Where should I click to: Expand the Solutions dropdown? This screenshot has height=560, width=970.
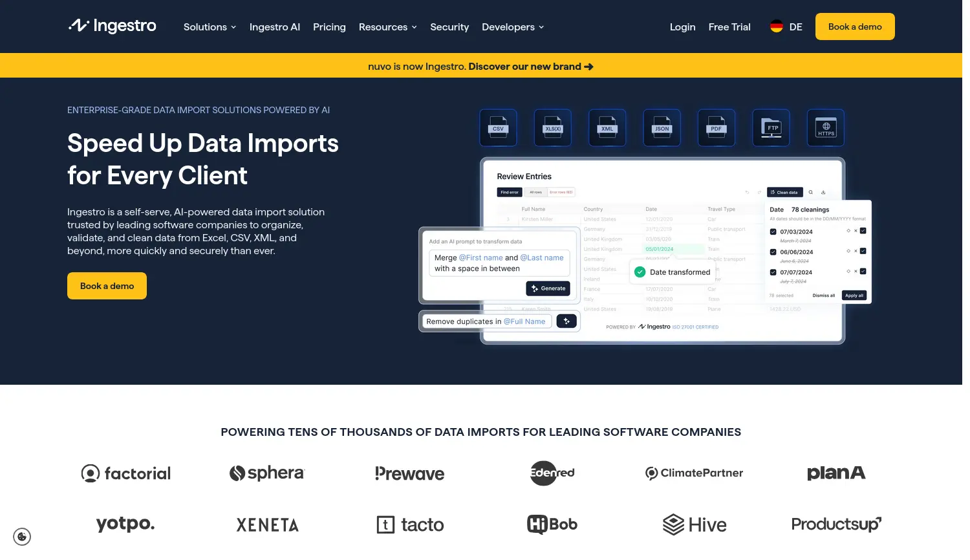(210, 27)
